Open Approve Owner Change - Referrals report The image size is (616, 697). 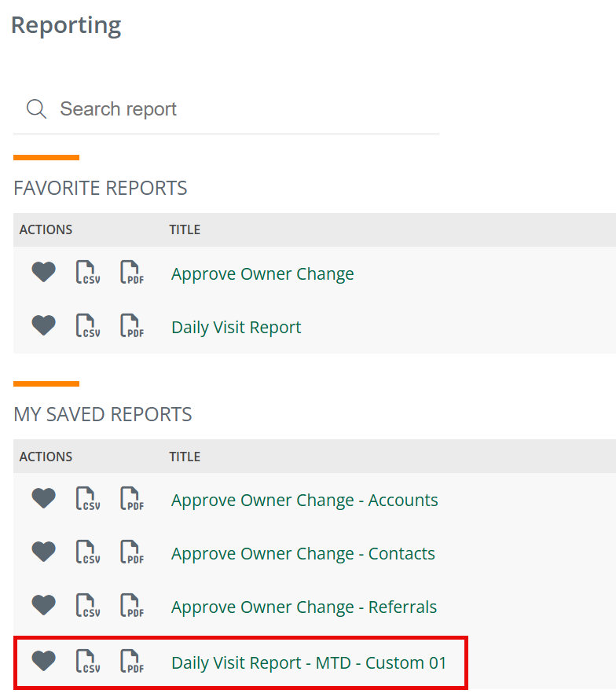point(304,607)
